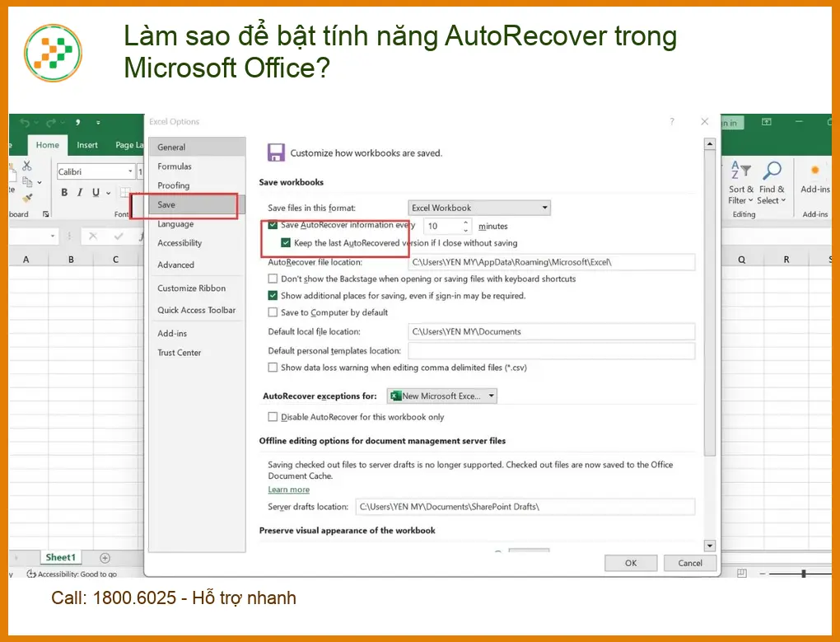Enable Save to Computer by default
The width and height of the screenshot is (840, 642).
(x=273, y=312)
